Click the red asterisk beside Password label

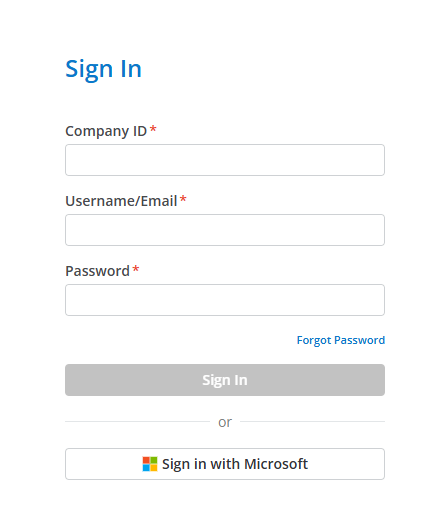pos(136,269)
